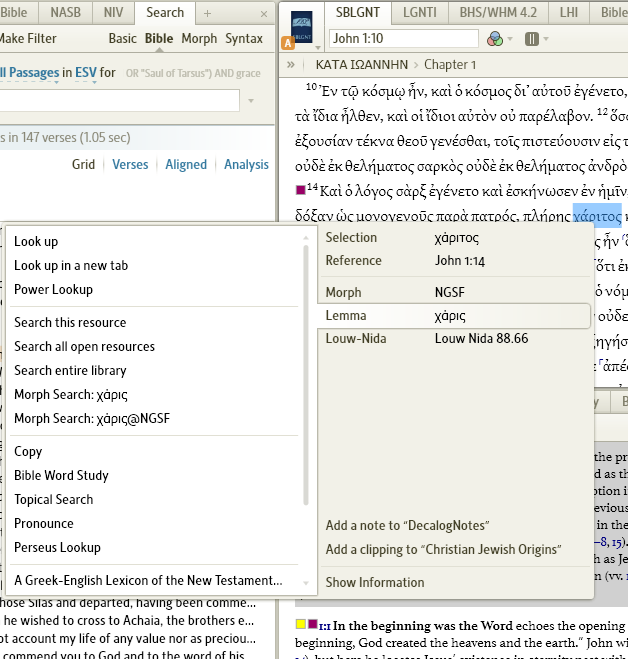Click the John 1:10 reference box
The height and width of the screenshot is (659, 628).
coord(404,39)
